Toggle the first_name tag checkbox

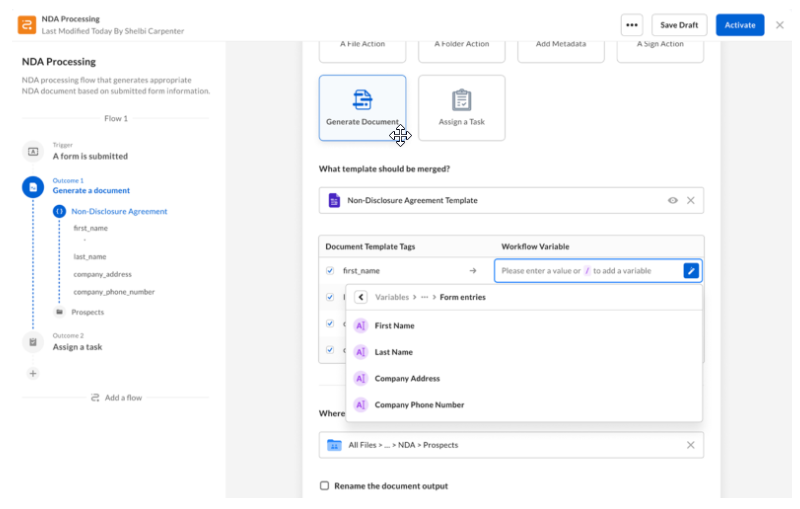330,271
